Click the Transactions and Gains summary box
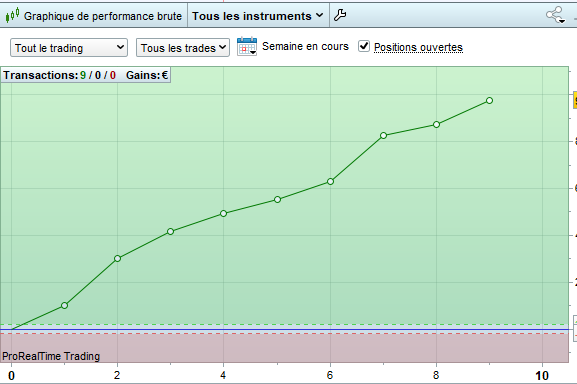The image size is (577, 384). click(85, 75)
